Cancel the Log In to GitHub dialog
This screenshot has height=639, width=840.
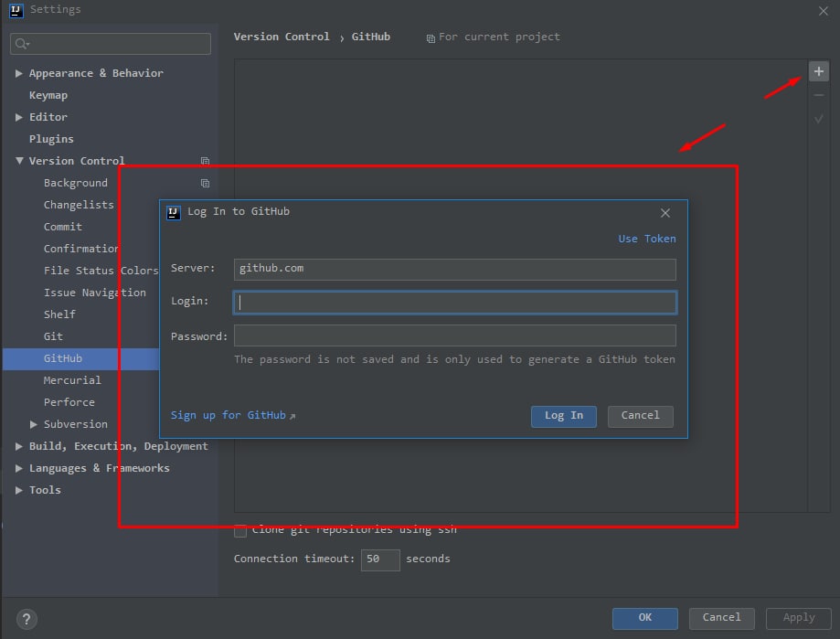[640, 416]
